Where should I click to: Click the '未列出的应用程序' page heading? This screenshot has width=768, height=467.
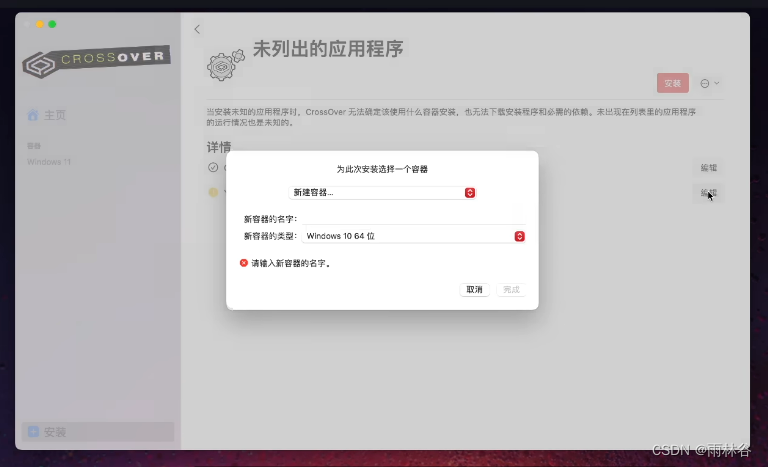point(328,49)
